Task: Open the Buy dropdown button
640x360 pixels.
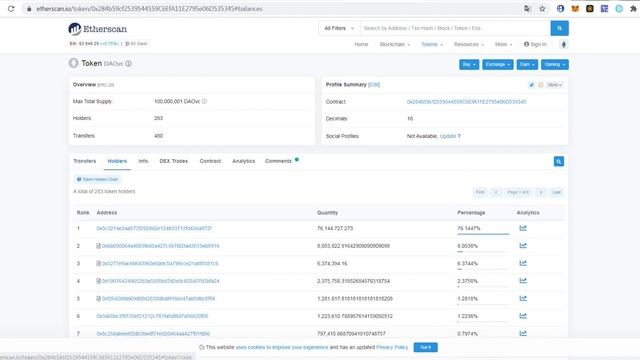Action: pos(469,64)
